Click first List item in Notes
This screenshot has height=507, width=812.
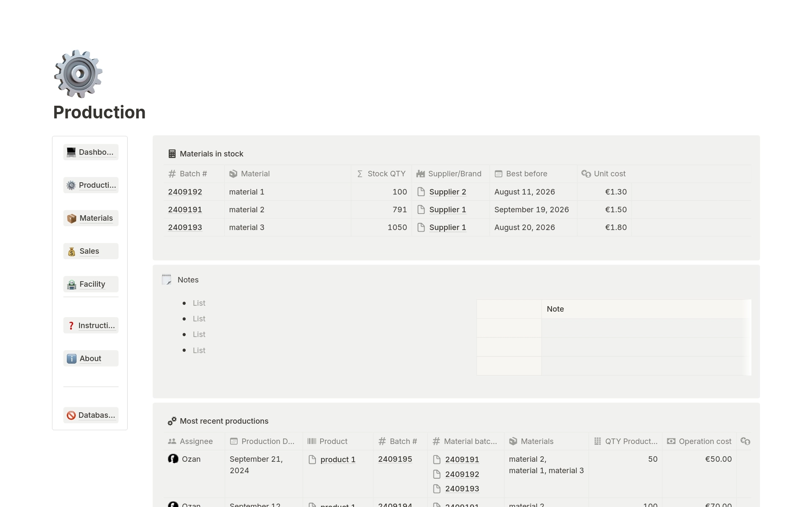(x=199, y=303)
